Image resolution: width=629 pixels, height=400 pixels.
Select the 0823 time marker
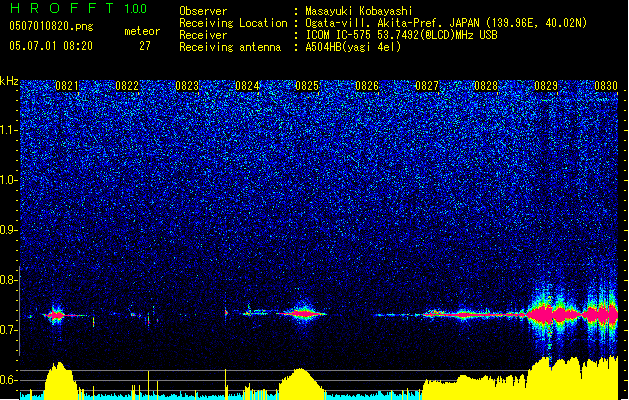click(187, 86)
